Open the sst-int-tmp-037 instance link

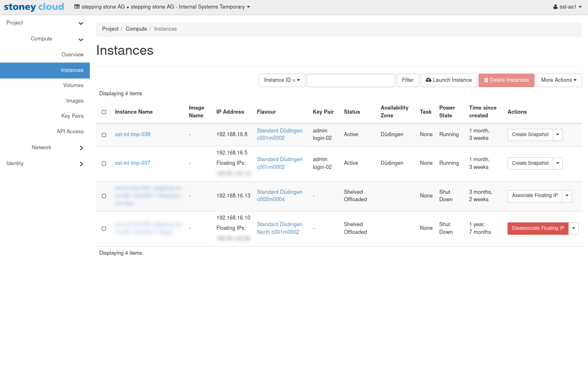(x=133, y=163)
